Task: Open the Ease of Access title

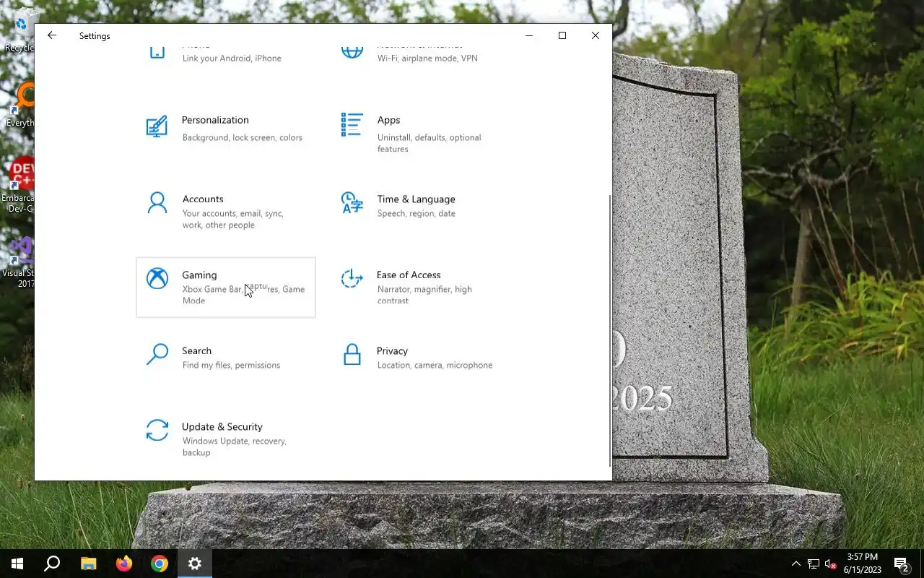Action: point(409,275)
